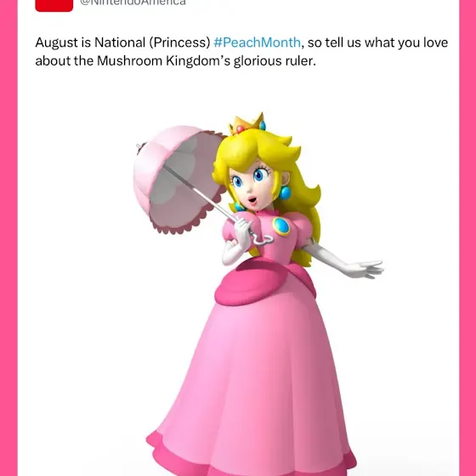
Task: Click the pink border right of the tweet
Action: (467, 238)
